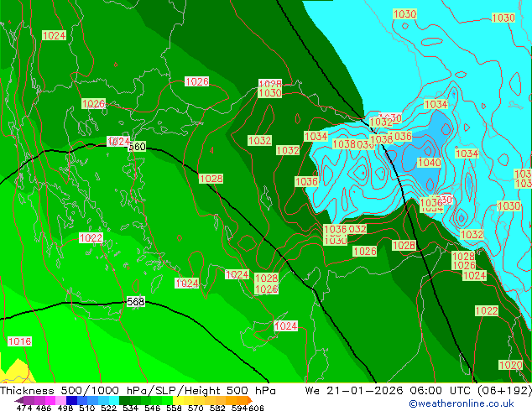
Task: Click the legend value 474
Action: 24,408
